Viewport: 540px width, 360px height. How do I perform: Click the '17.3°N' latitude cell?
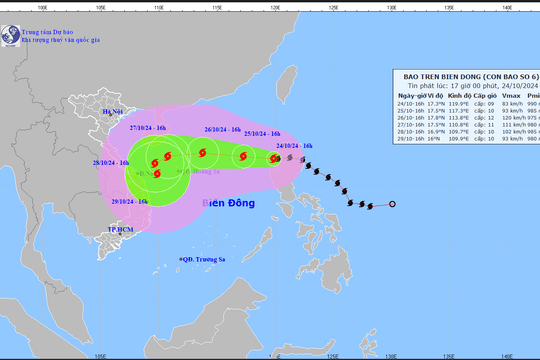pyautogui.click(x=436, y=104)
